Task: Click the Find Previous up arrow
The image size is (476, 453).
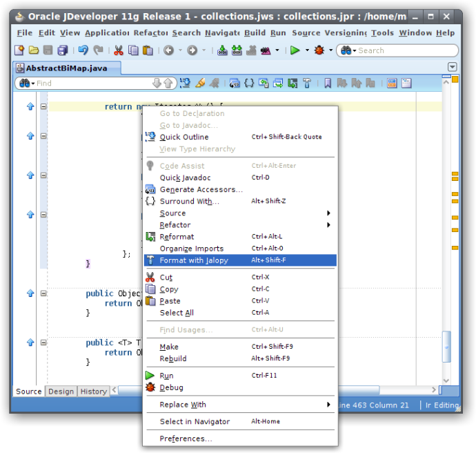Action: click(168, 83)
